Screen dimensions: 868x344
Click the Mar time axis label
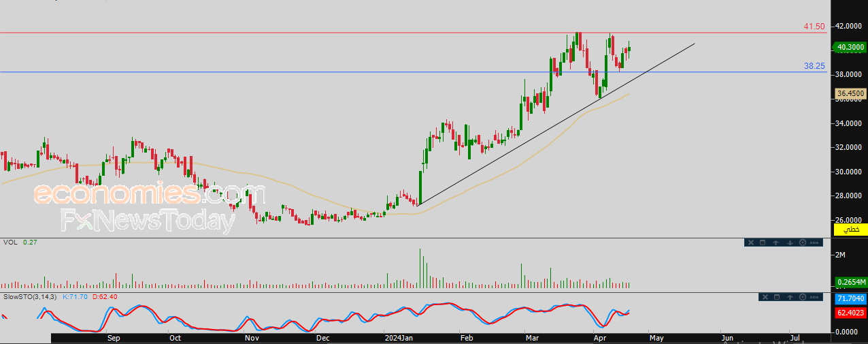[x=531, y=338]
